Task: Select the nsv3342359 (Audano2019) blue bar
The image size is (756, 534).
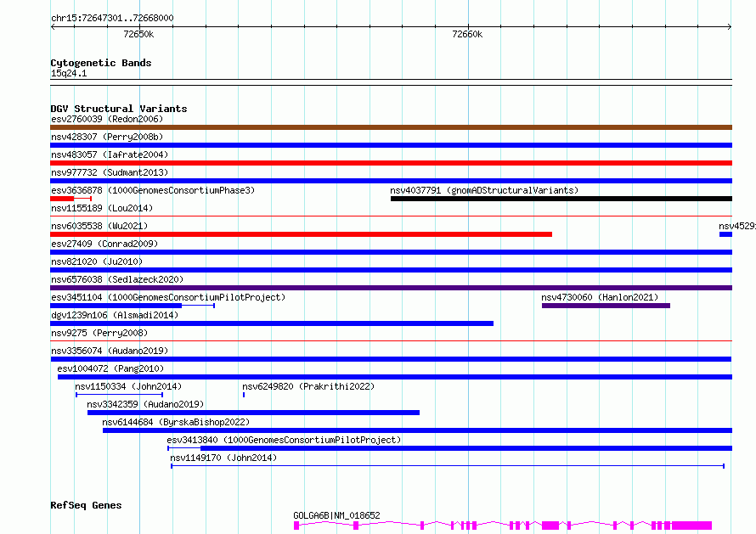Action: click(x=254, y=413)
